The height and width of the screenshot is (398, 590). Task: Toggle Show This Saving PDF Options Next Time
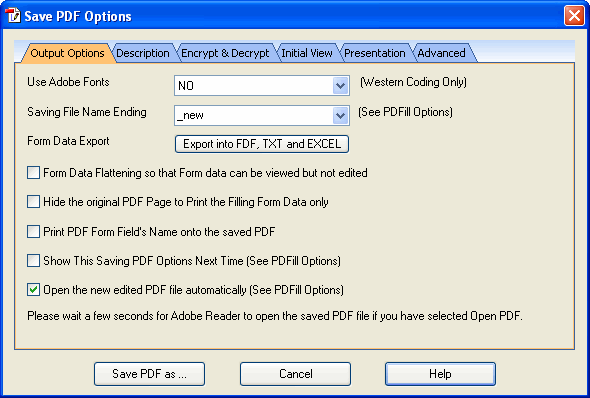point(33,260)
